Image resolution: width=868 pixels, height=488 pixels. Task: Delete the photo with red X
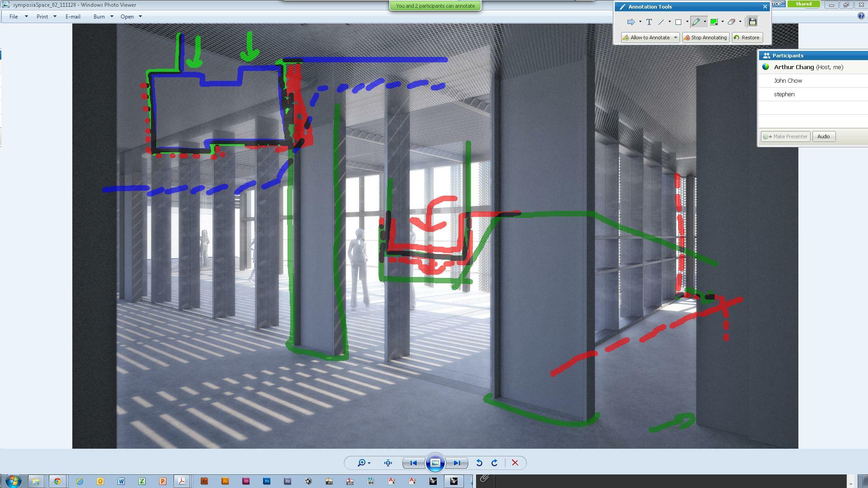[515, 463]
